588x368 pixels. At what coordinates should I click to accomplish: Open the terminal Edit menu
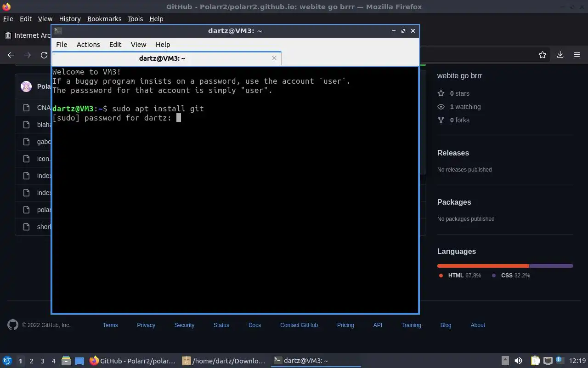point(115,45)
